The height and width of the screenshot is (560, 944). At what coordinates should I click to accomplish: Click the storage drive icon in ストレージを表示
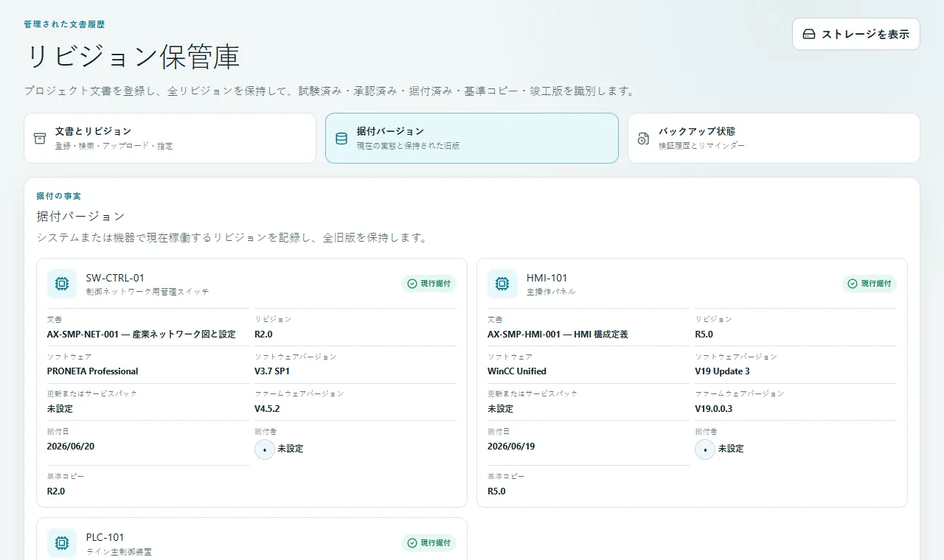click(809, 34)
